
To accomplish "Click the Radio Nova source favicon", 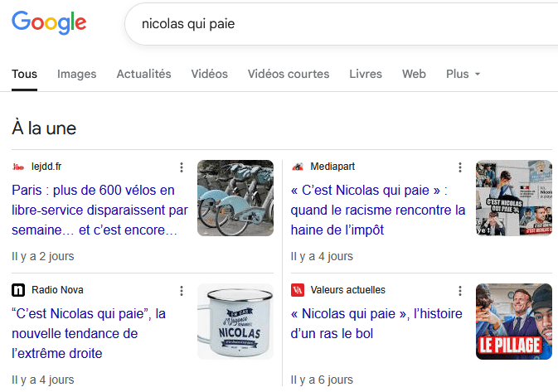I will [18, 290].
